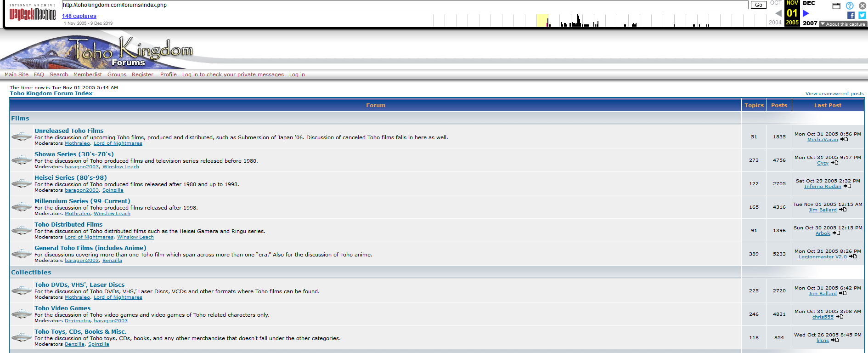This screenshot has height=353, width=868.
Task: Select DEC month in Wayback toolbar
Action: [809, 3]
